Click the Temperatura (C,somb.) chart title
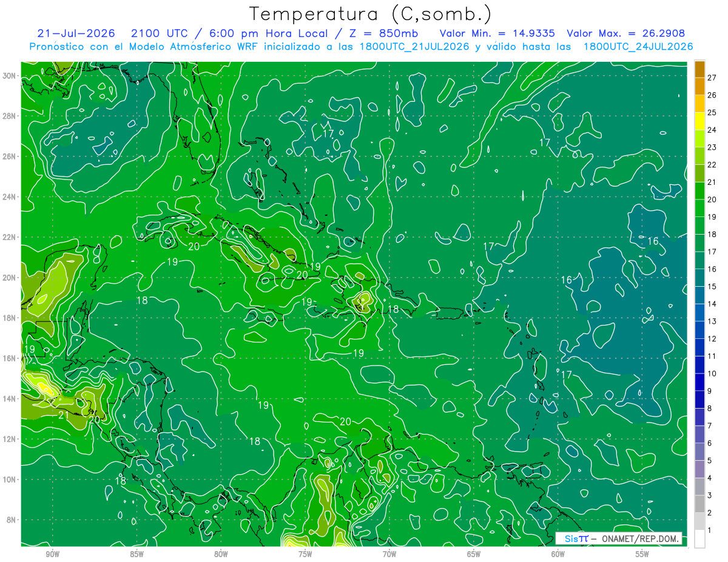 pos(371,14)
